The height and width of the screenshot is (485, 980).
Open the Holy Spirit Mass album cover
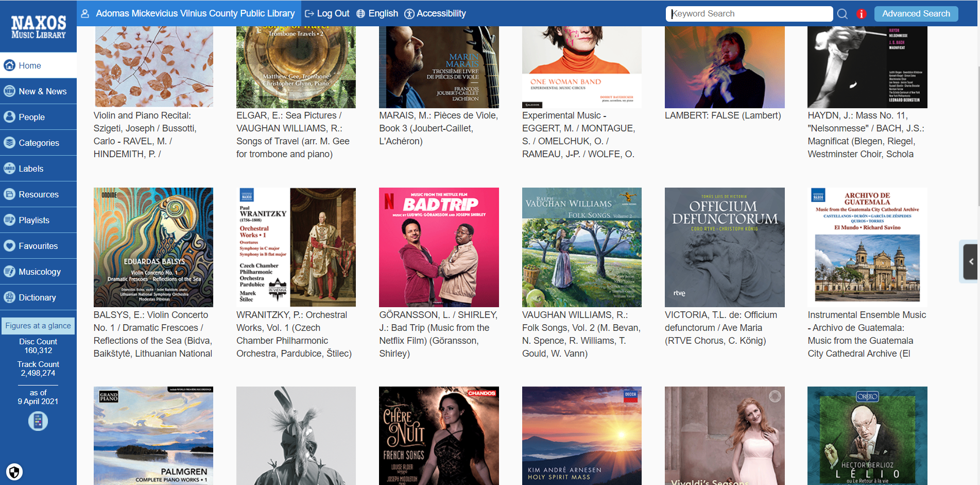pos(582,436)
